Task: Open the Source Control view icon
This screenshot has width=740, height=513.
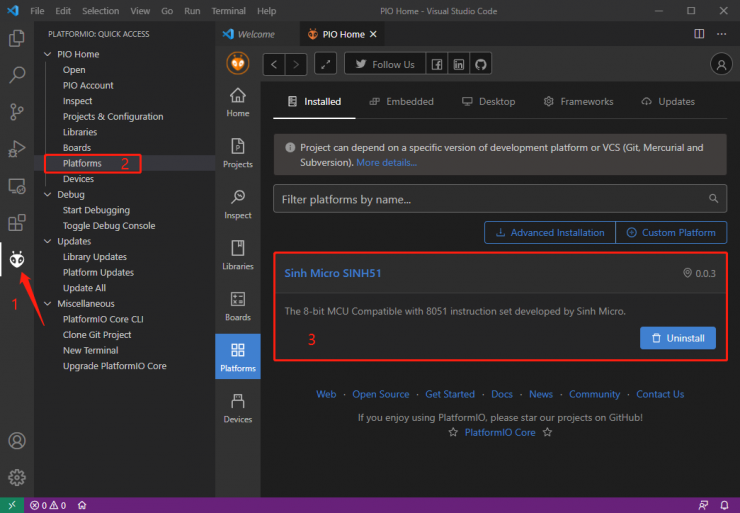Action: pos(17,111)
